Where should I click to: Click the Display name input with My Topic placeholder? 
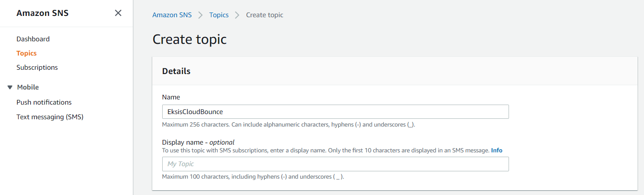tap(335, 164)
